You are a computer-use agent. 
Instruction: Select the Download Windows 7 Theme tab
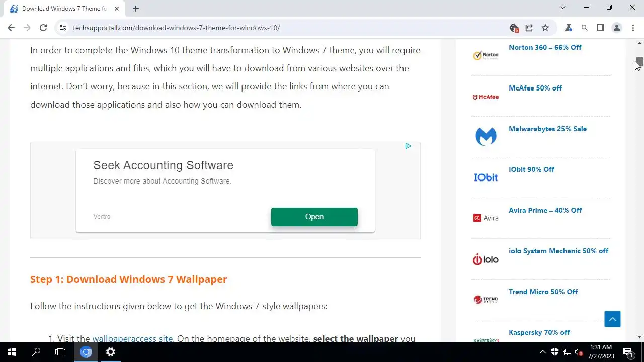pyautogui.click(x=64, y=9)
